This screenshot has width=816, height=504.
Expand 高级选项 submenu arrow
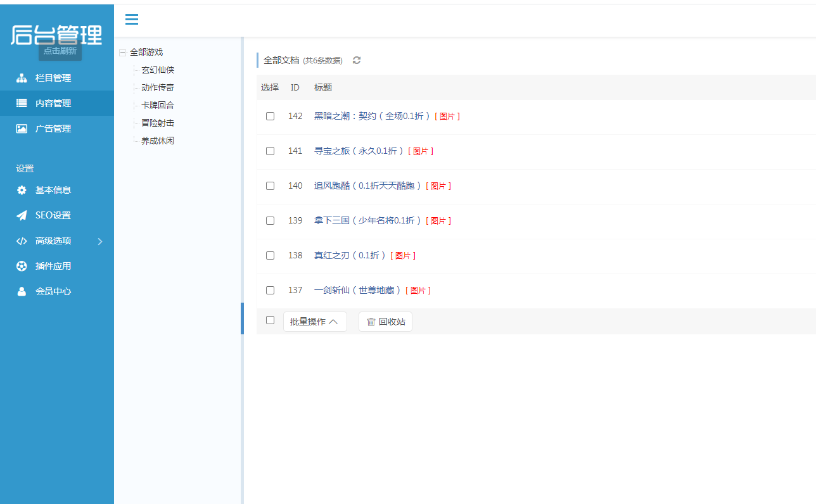(100, 241)
